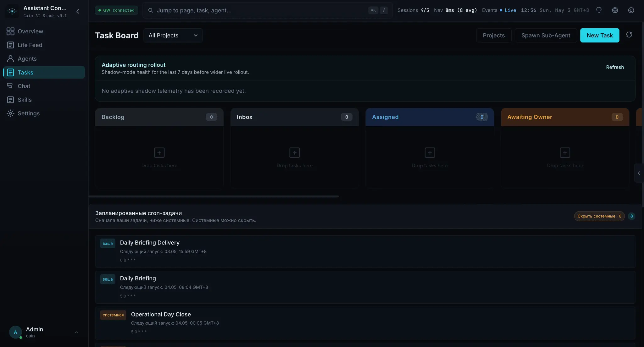This screenshot has height=347, width=644.
Task: Focus the Jump to page search field
Action: [x=267, y=10]
